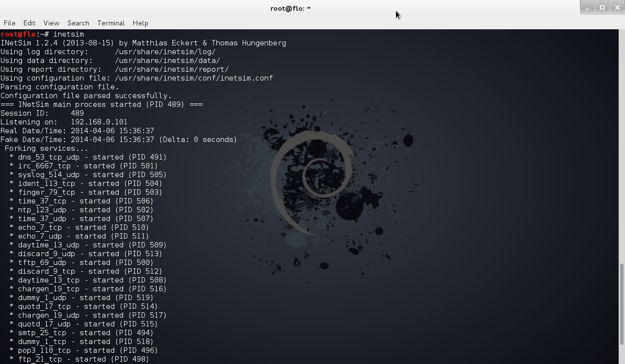Click the Listening on 192.168.0.101 line
This screenshot has height=364, width=625.
[63, 122]
